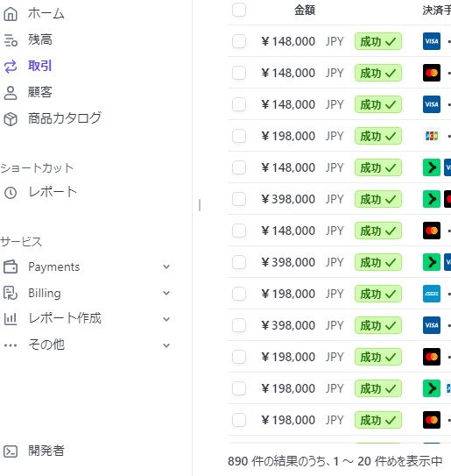Expand the Payments section chevron
This screenshot has height=476, width=451.
166,266
